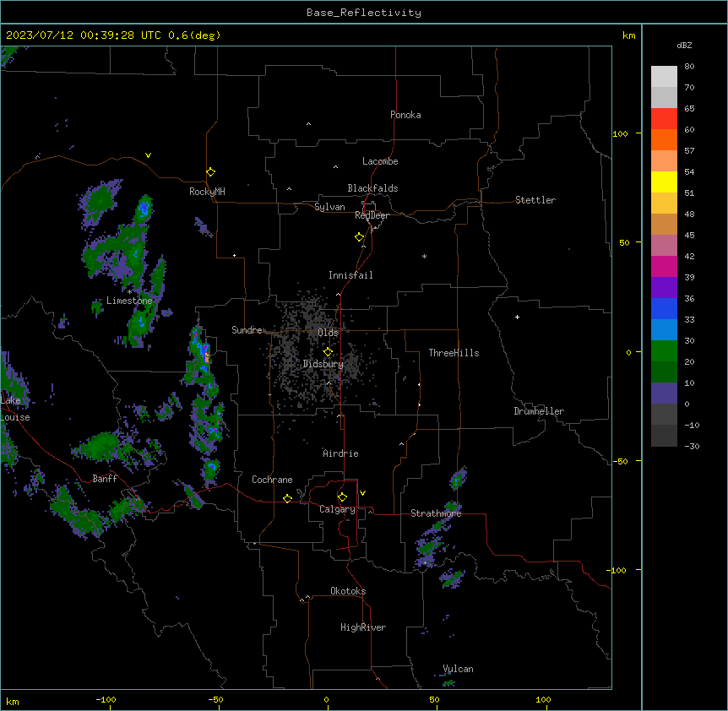Click the yellow diamond marker above Calgary

(342, 497)
